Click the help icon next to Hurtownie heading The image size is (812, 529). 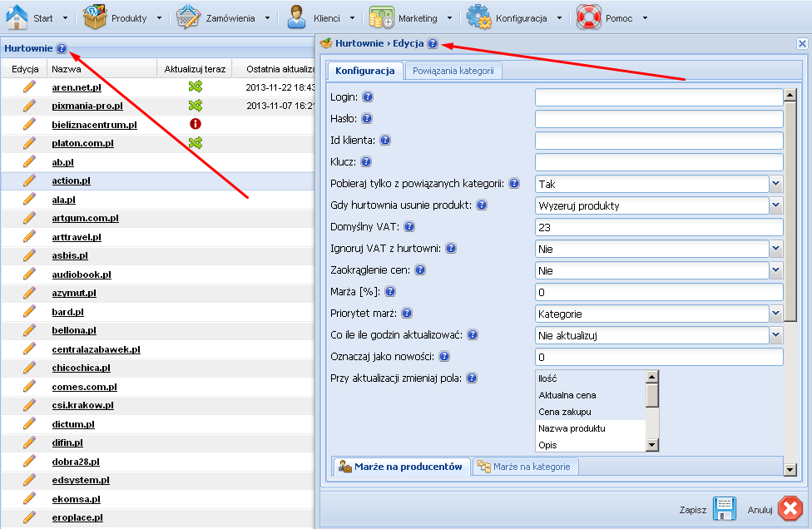coord(62,48)
